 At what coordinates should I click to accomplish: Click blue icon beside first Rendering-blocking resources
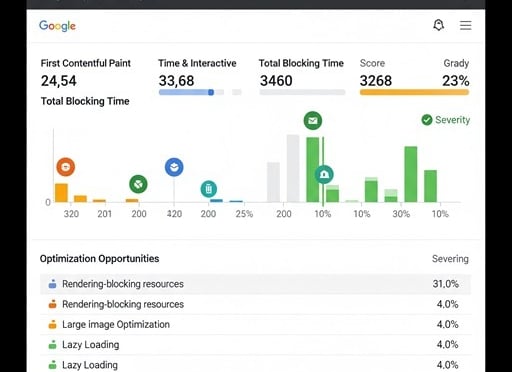coord(52,284)
